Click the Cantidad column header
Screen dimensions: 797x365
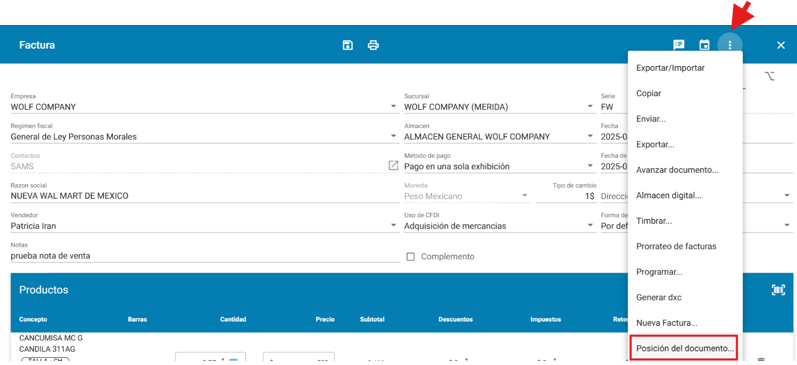(233, 319)
